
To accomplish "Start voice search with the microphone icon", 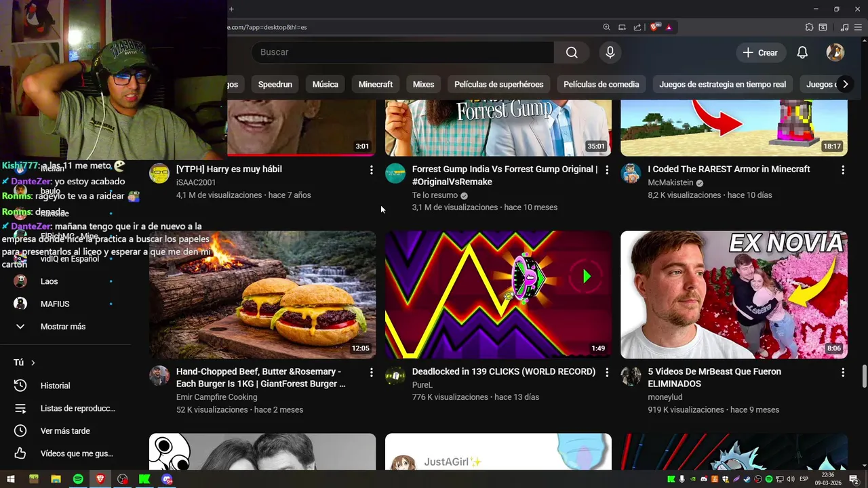I will pyautogui.click(x=610, y=52).
